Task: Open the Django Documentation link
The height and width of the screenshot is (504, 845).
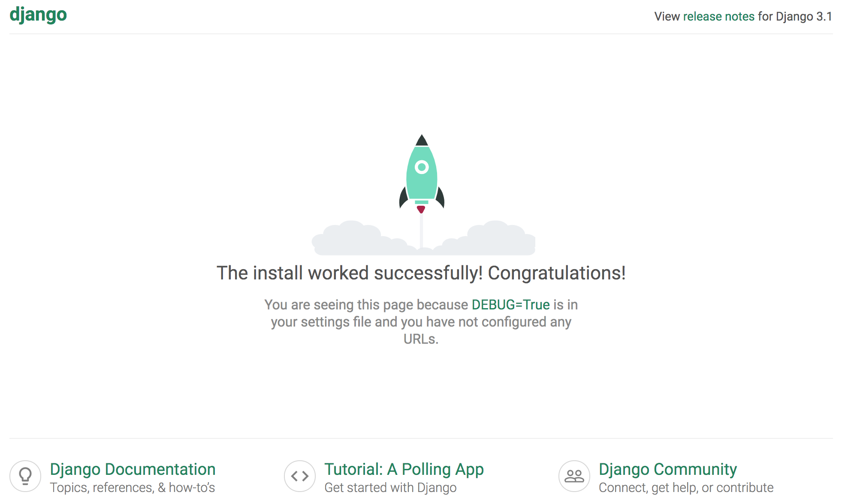Action: click(133, 469)
